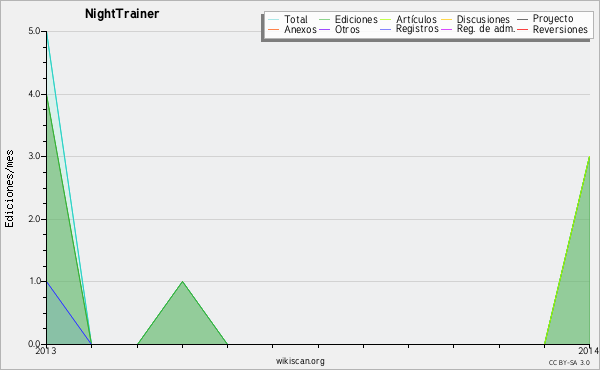Image resolution: width=600 pixels, height=370 pixels.
Task: Click the 2014 x-axis label
Action: point(589,351)
